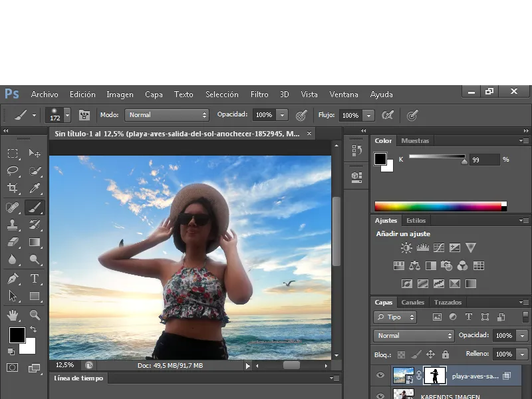This screenshot has width=532, height=399.
Task: Switch to the Estilos tab
Action: coord(416,220)
